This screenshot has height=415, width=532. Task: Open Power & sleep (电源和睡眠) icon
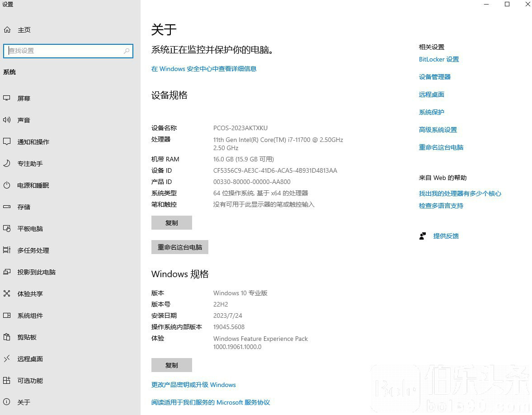pyautogui.click(x=7, y=185)
